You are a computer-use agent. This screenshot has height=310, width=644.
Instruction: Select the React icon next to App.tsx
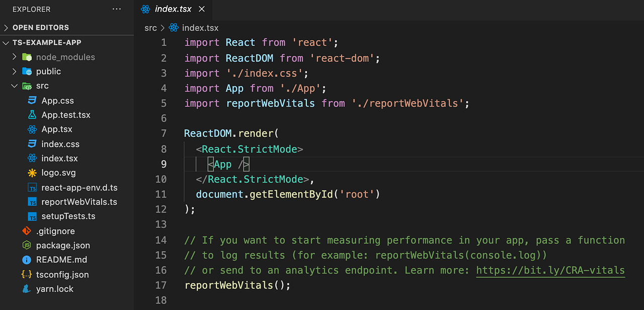click(31, 129)
